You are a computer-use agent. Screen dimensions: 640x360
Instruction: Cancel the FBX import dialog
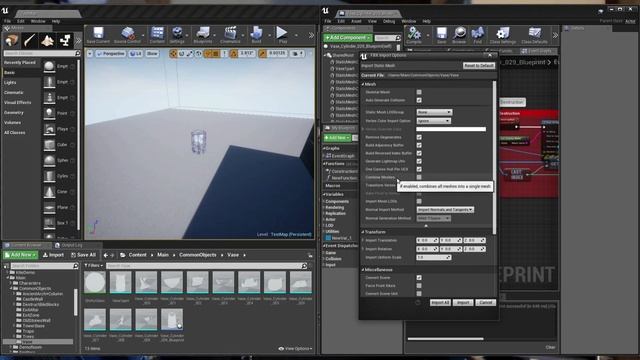[485, 302]
